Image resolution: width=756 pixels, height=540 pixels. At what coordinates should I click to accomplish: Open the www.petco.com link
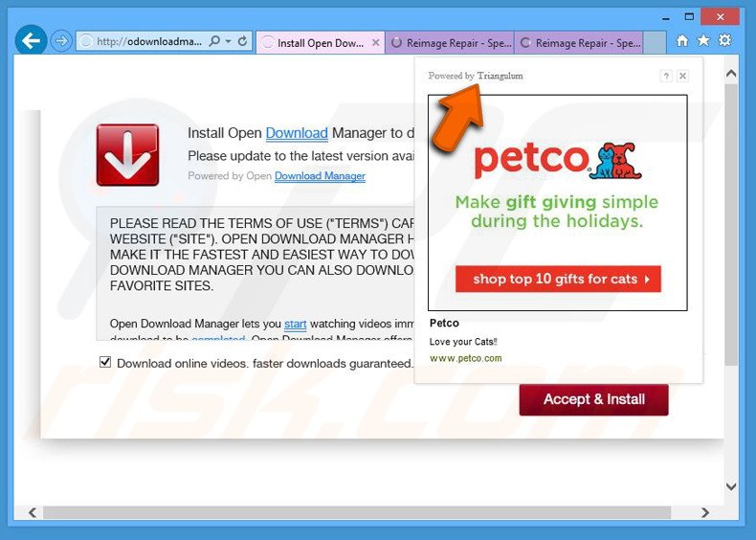(466, 358)
